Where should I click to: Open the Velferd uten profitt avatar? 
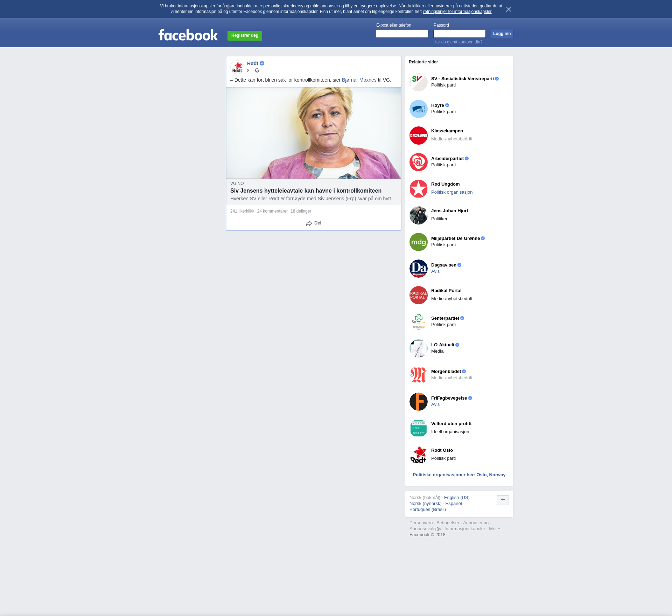point(419,428)
